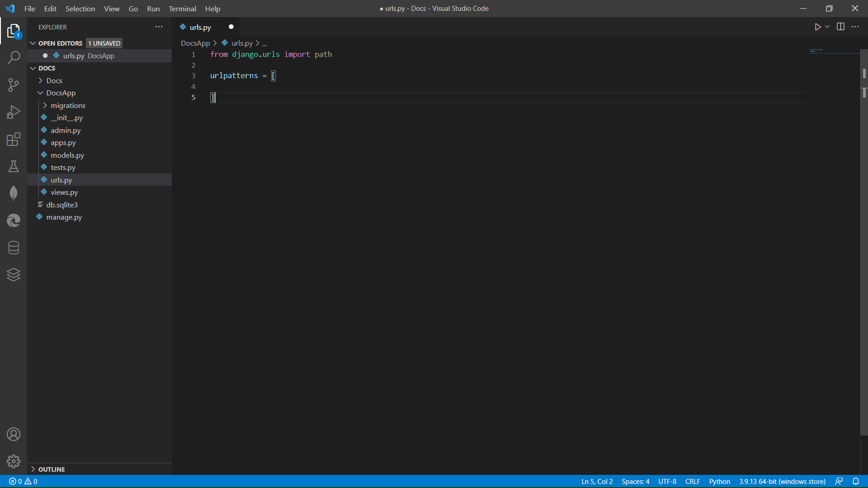
Task: Click the Python interpreter version in status bar
Action: 782,481
